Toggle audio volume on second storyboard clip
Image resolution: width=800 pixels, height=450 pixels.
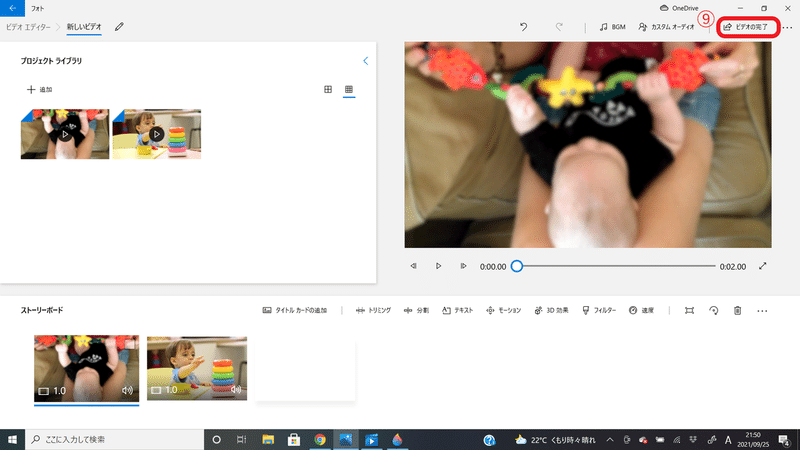coord(236,389)
